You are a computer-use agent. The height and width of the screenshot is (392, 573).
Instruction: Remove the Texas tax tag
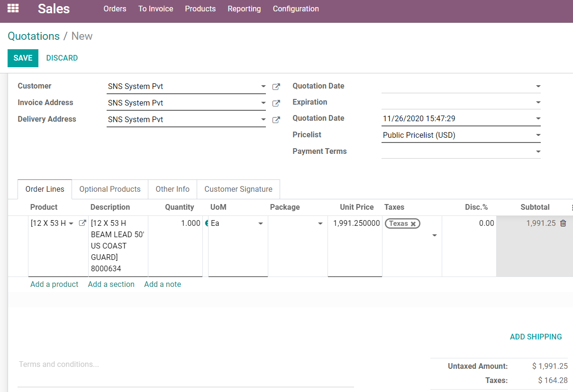[x=413, y=223]
